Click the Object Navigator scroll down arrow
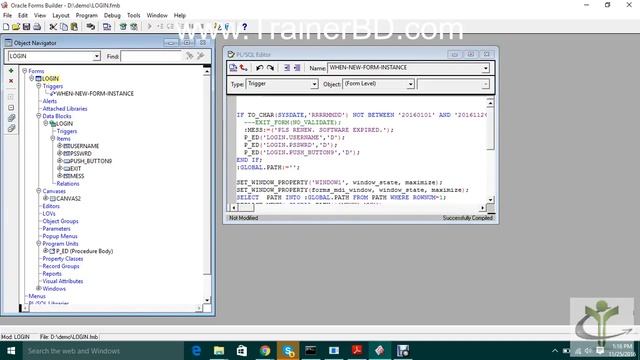This screenshot has width=640, height=360. point(207,300)
